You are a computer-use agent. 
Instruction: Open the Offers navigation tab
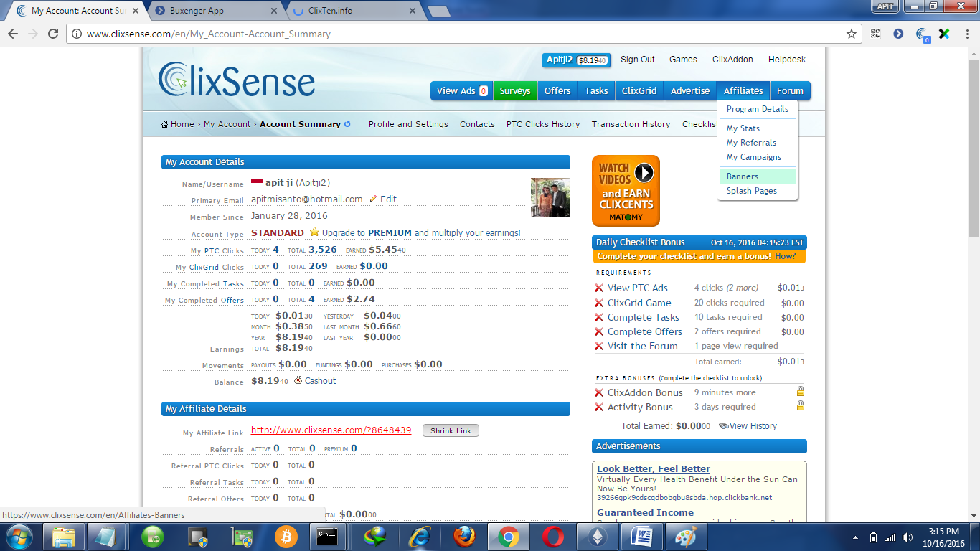pos(557,91)
